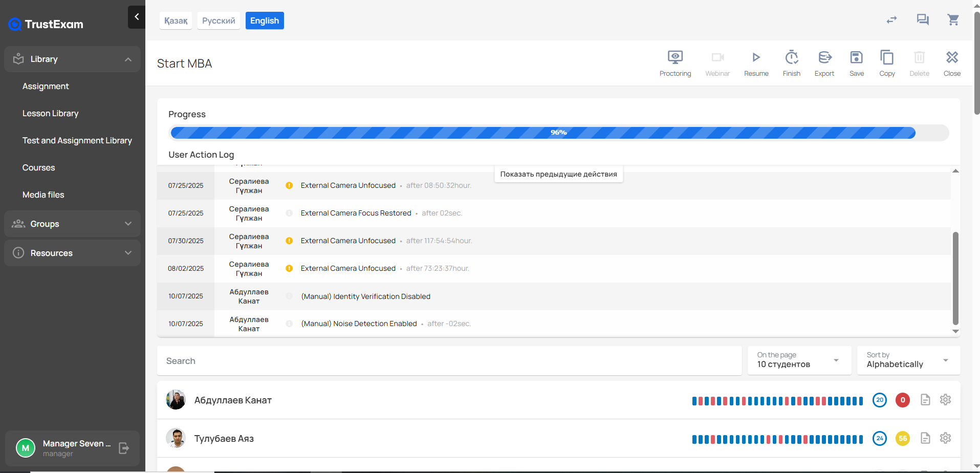Open the On the page dropdown
The image size is (980, 473).
tap(798, 360)
